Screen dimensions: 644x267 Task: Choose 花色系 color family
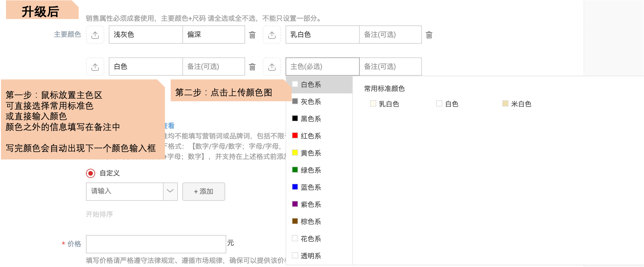coord(319,238)
